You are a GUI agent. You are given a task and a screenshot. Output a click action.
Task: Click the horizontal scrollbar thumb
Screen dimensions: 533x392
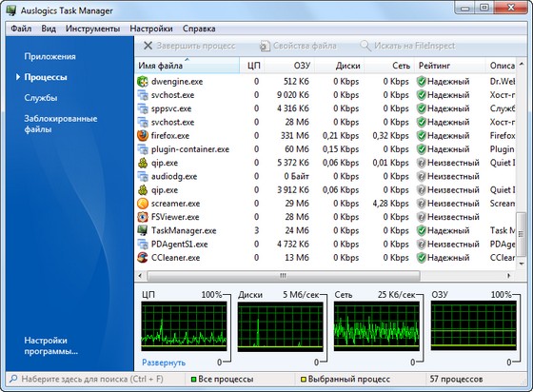284,276
